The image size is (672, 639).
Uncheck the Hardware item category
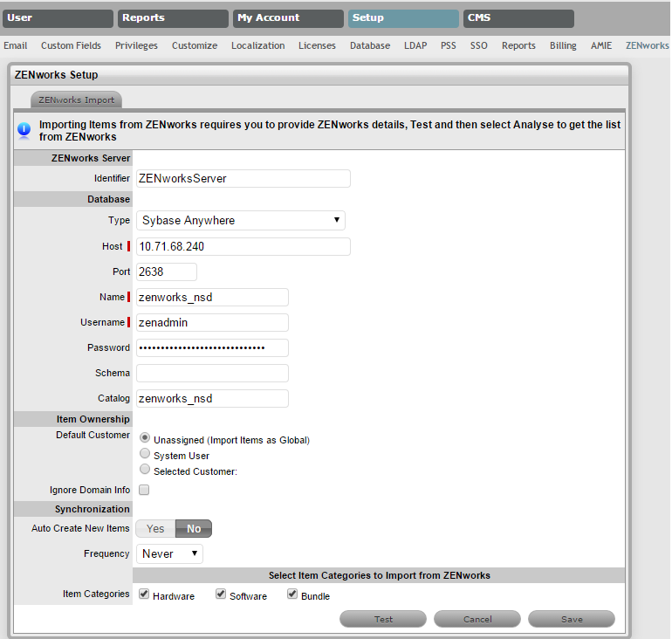coord(144,594)
